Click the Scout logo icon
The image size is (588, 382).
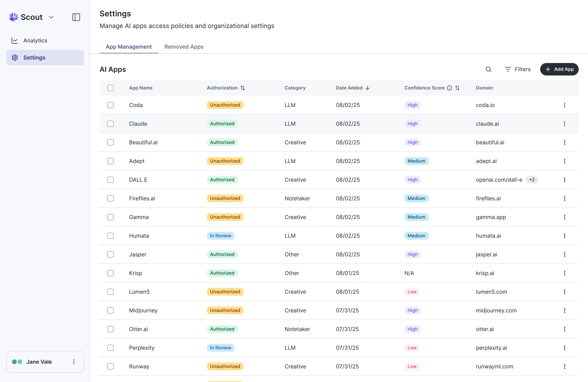[x=13, y=17]
